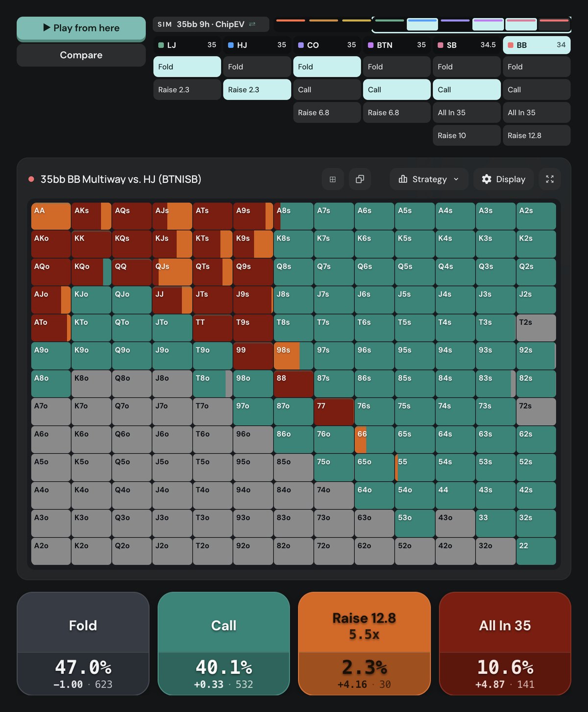This screenshot has width=588, height=712.
Task: Choose Raise 2.3 under HJ
Action: [257, 90]
